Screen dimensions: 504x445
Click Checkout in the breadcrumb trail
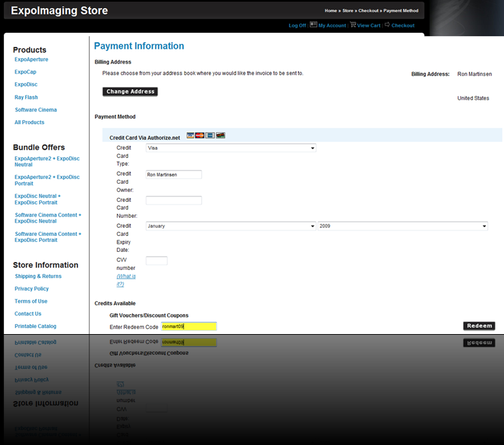[x=368, y=11]
